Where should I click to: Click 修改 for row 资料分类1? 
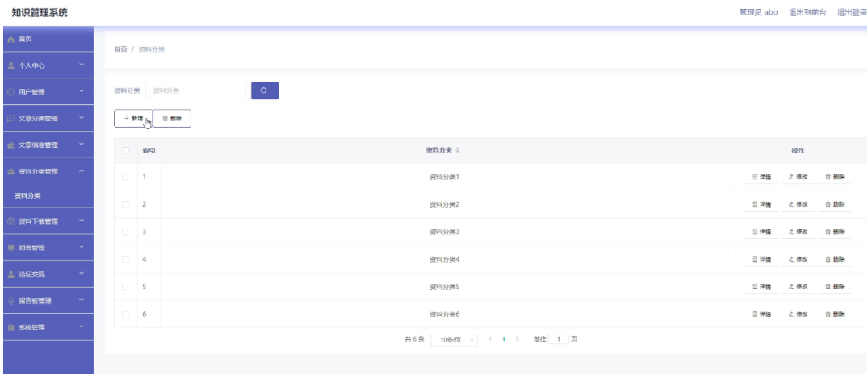pyautogui.click(x=799, y=177)
